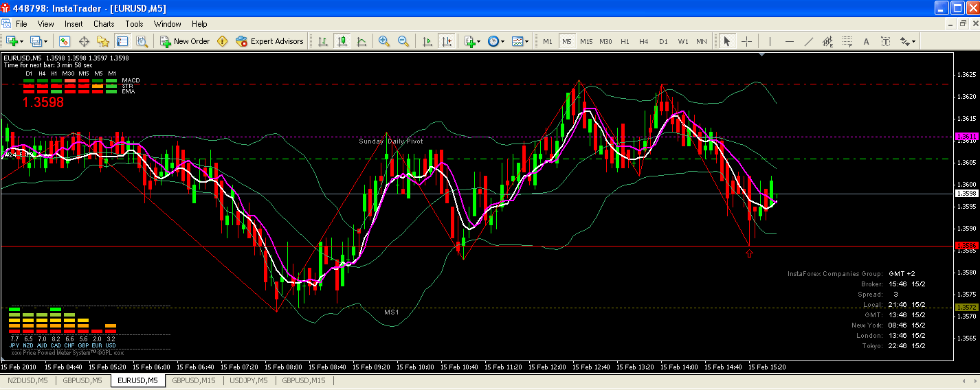Click the New Order button
The width and height of the screenshot is (980, 390).
[x=185, y=41]
